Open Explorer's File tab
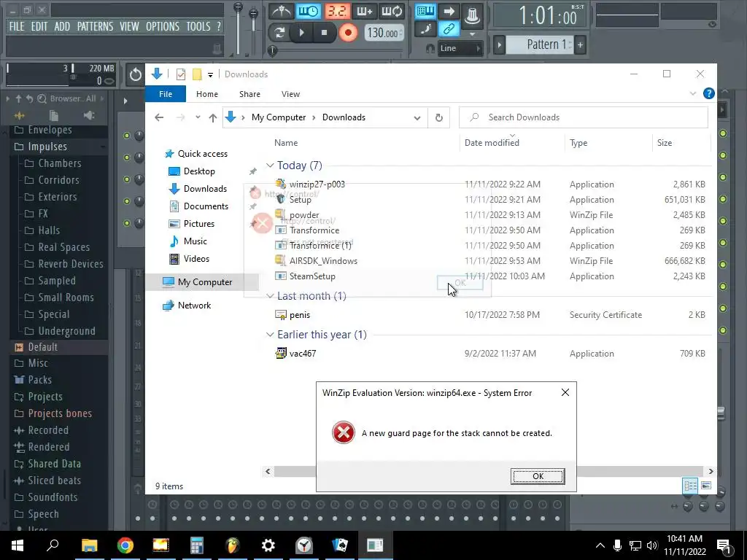This screenshot has width=747, height=560. (166, 94)
